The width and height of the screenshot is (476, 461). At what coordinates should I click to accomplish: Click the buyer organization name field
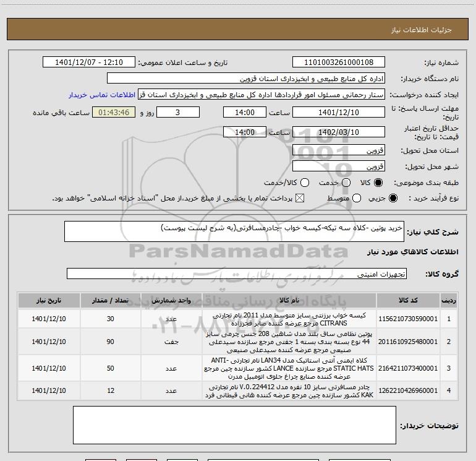246,79
